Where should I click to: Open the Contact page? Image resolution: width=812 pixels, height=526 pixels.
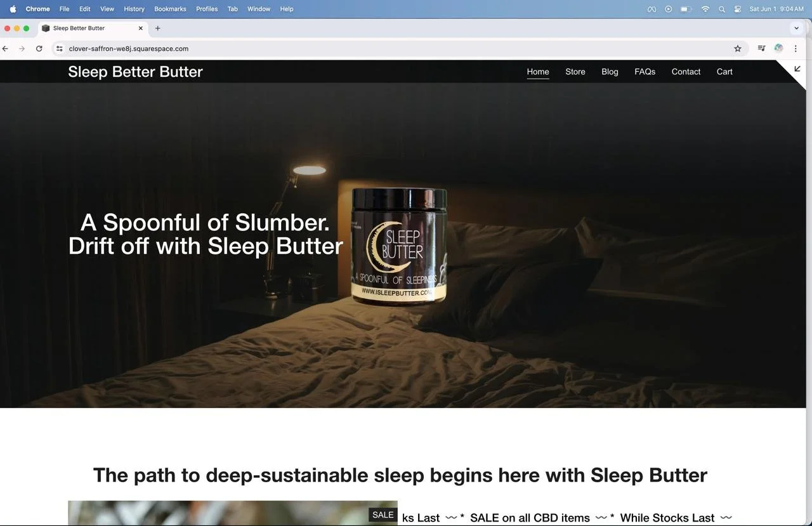[686, 72]
